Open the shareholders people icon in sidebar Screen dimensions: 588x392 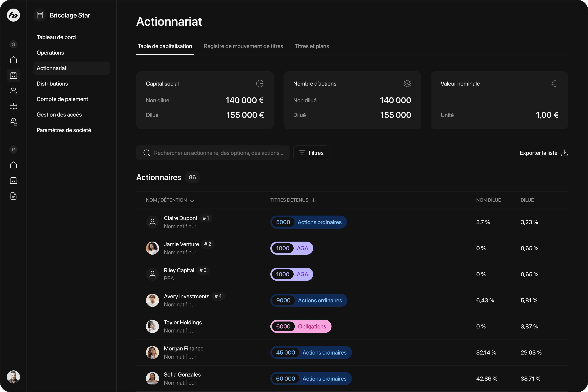[x=13, y=91]
